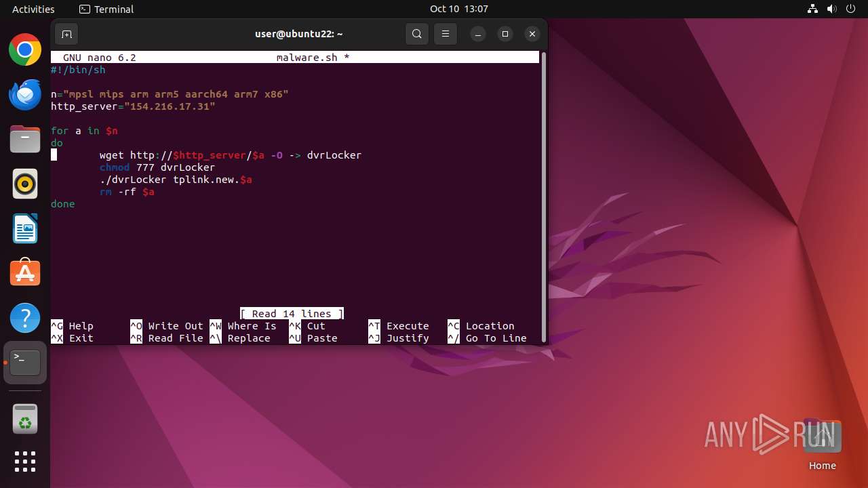Click the terminal vertical scrollbar

click(543, 197)
